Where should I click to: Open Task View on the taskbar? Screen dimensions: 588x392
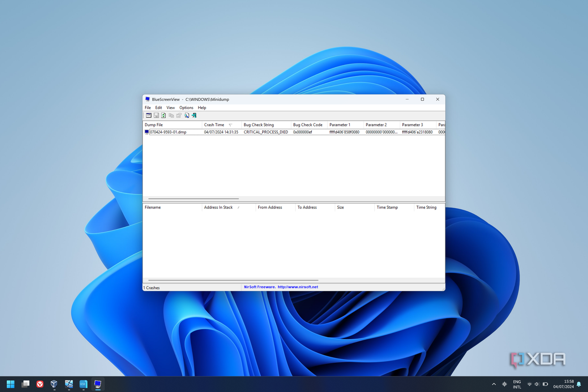25,384
